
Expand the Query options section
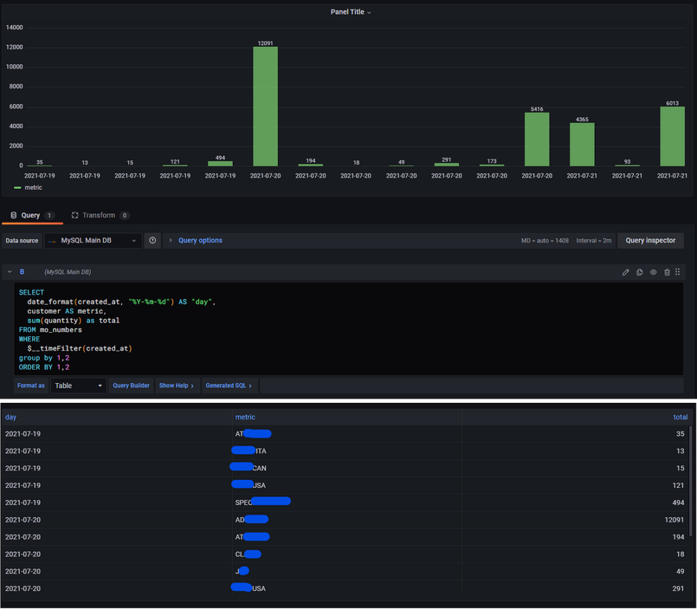click(x=200, y=240)
